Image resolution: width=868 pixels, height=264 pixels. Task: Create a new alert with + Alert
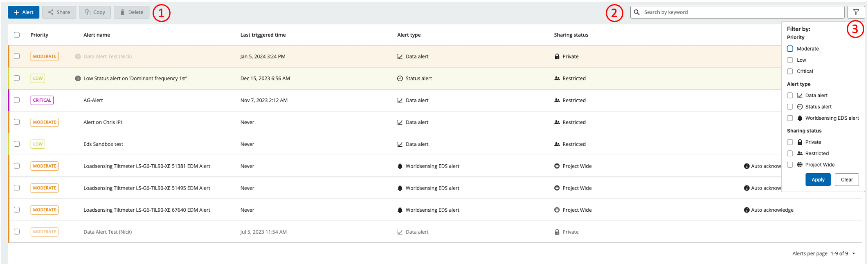tap(24, 12)
